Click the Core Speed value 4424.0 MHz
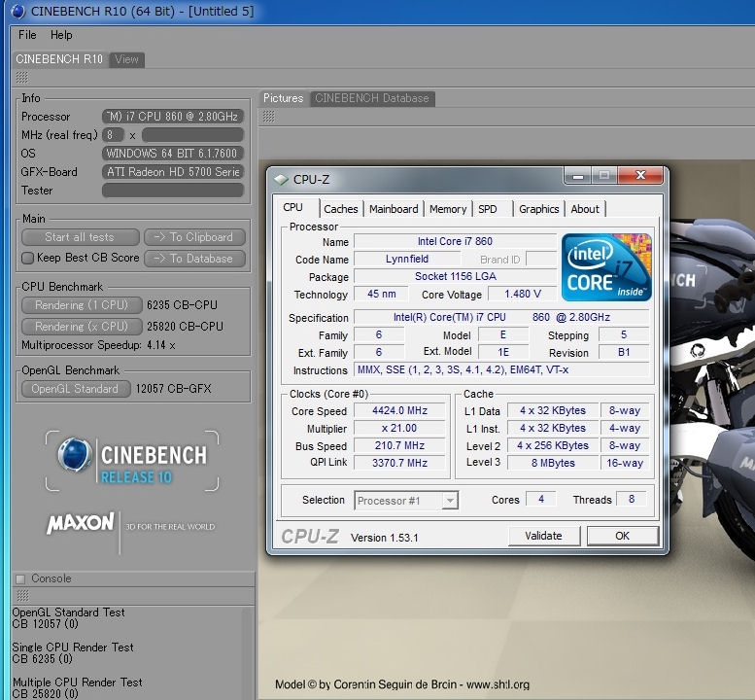Viewport: 755px width, 700px height. coord(399,410)
